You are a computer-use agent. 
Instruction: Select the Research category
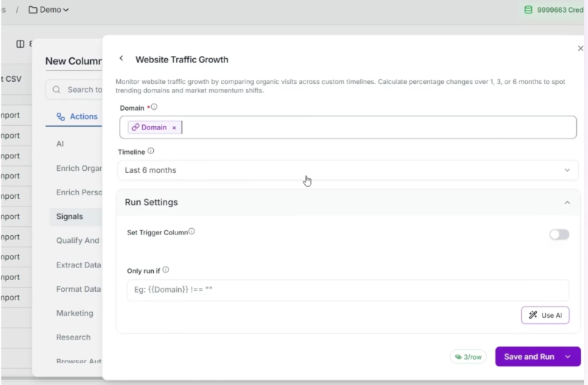click(x=73, y=337)
